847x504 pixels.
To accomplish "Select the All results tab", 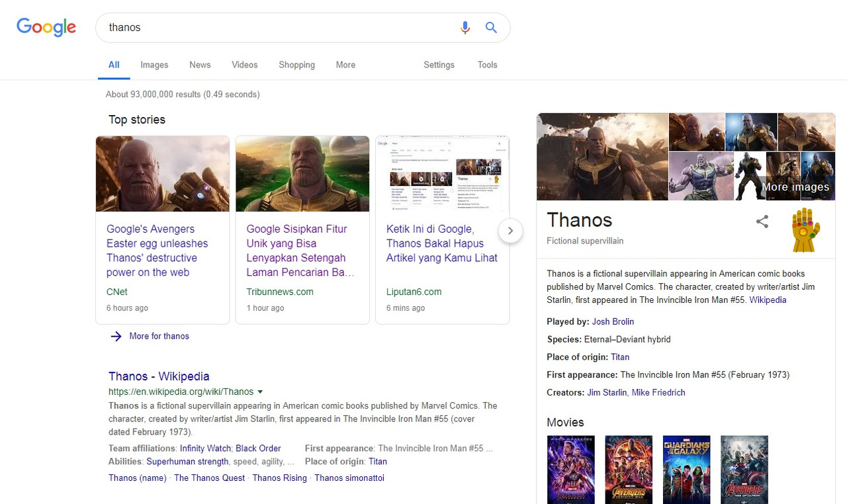I will pos(114,65).
